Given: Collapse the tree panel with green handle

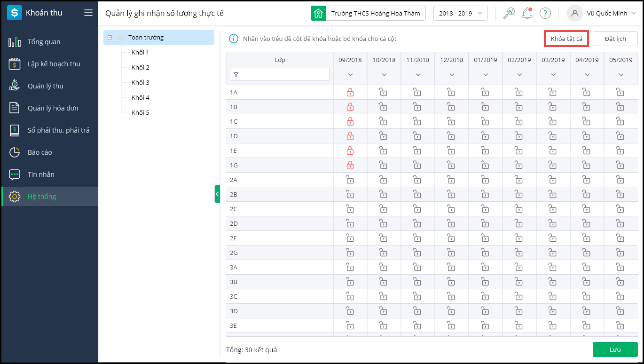Looking at the screenshot, I should point(217,194).
